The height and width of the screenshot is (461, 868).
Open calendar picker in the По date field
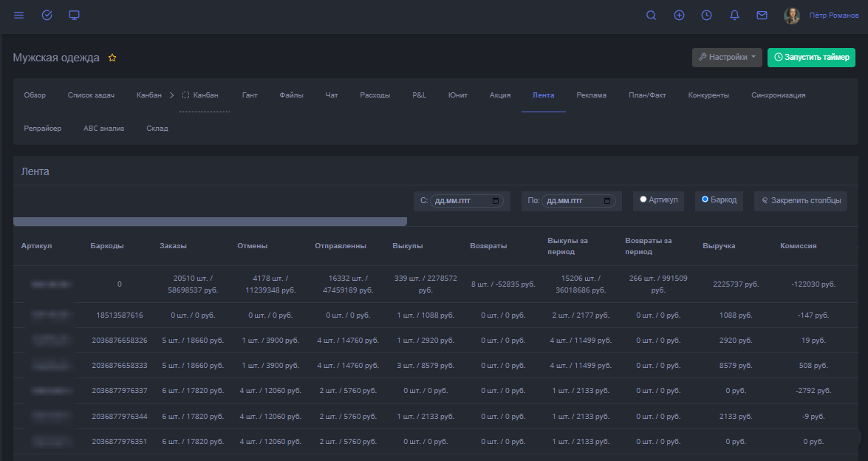[x=607, y=201]
